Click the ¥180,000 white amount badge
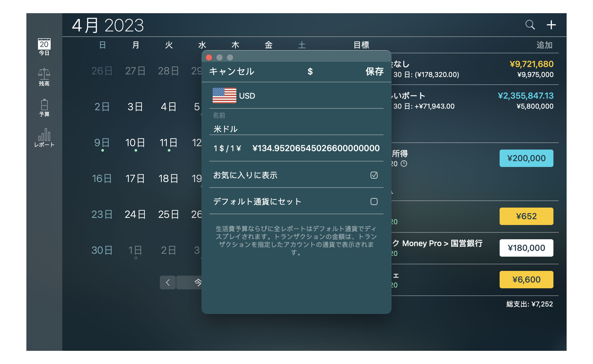Image resolution: width=593 pixels, height=364 pixels. (x=526, y=248)
